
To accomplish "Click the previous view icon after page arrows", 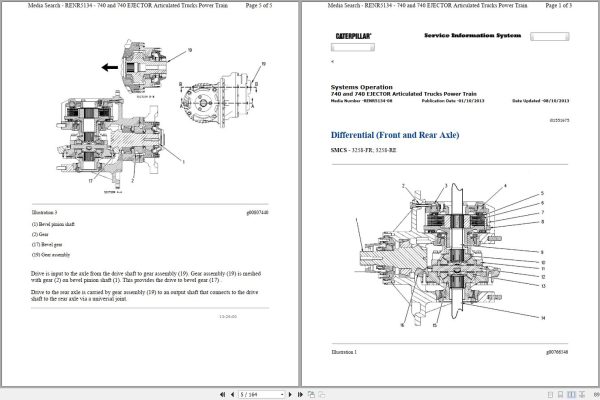I will (x=311, y=394).
